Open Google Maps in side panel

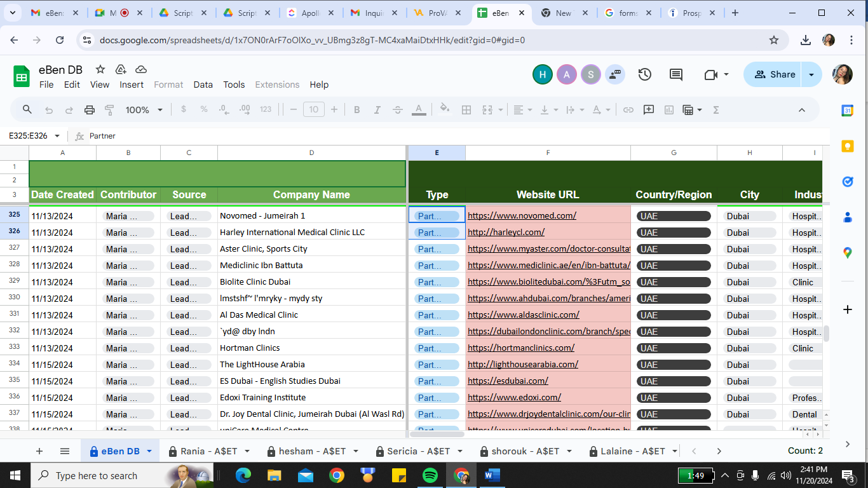(x=847, y=253)
